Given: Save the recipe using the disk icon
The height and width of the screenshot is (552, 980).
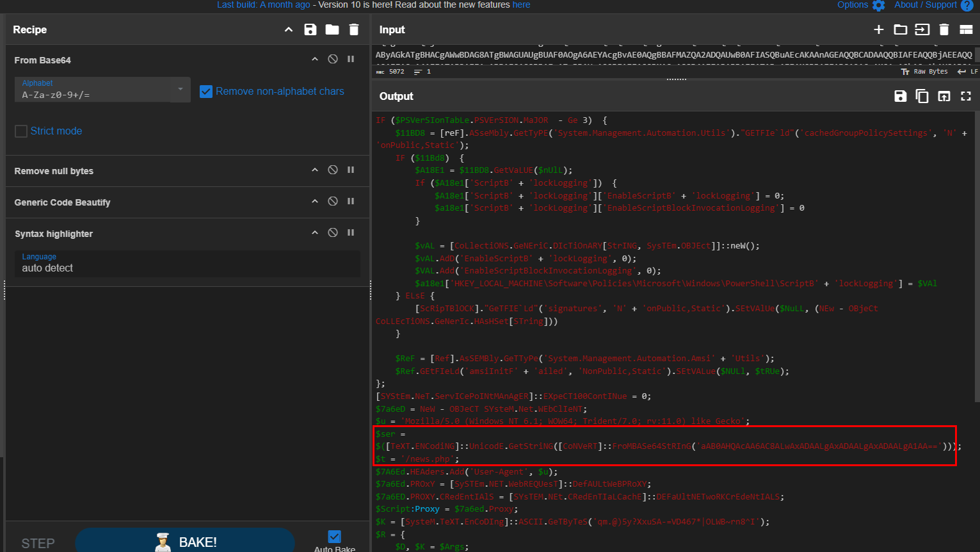Looking at the screenshot, I should [x=310, y=29].
